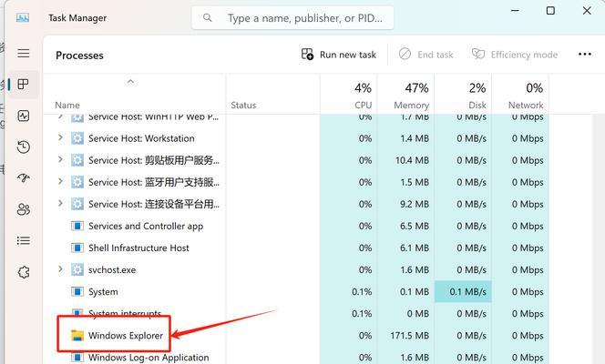Expand Service Host: 剪贴板用户服务 group
This screenshot has width=605, height=364.
pos(60,159)
